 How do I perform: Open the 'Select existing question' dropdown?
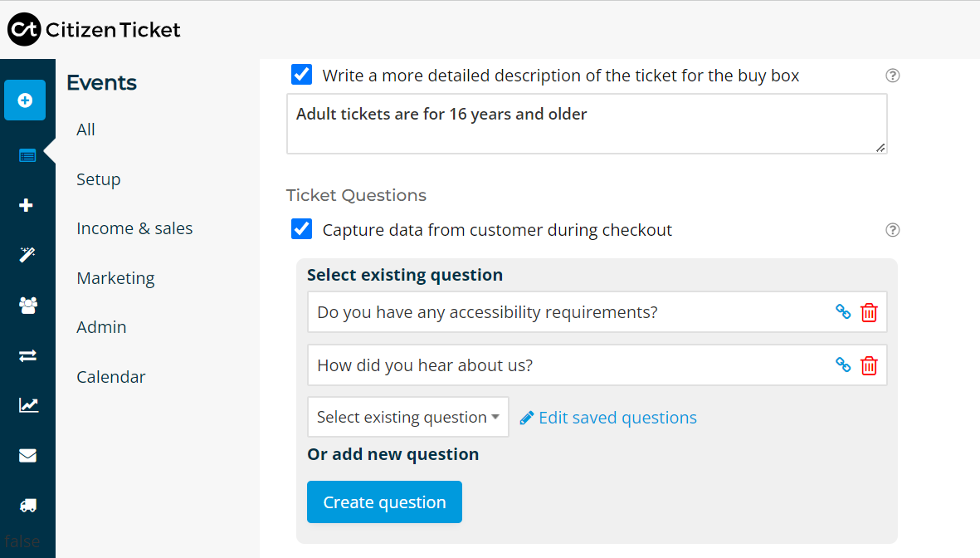pyautogui.click(x=407, y=417)
